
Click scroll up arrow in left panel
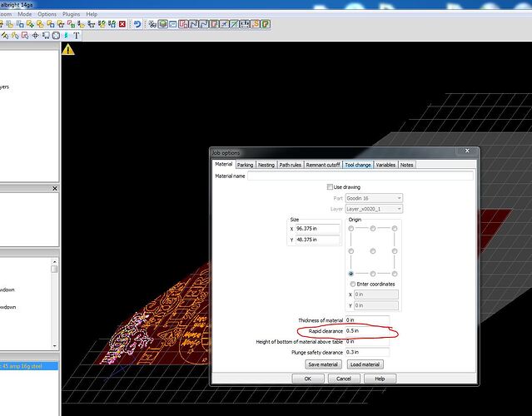pos(54,262)
